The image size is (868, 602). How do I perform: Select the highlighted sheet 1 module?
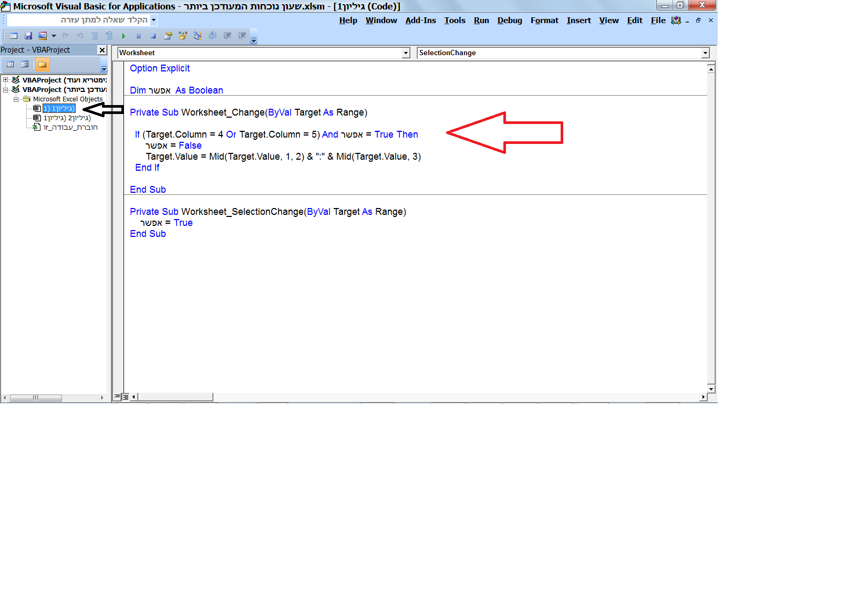59,108
